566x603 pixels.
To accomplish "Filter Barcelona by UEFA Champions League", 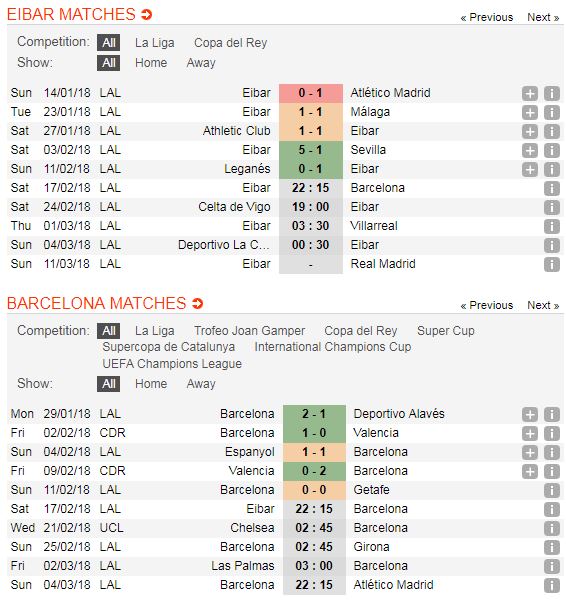I will point(172,364).
